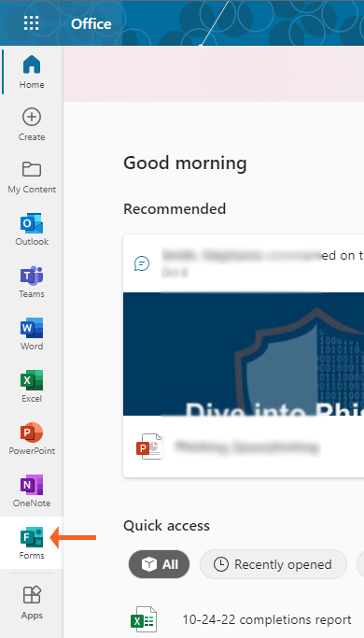Launch Excel from the sidebar
Viewport: 364px width, 638px height.
pyautogui.click(x=32, y=386)
